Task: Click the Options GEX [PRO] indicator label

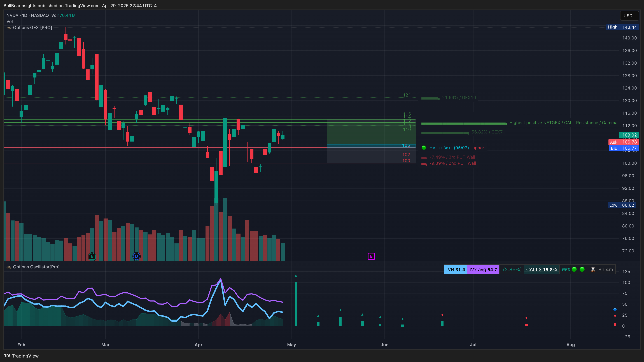Action: [x=32, y=28]
